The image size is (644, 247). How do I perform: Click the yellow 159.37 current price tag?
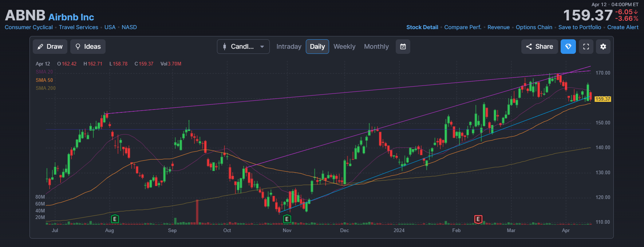click(602, 99)
